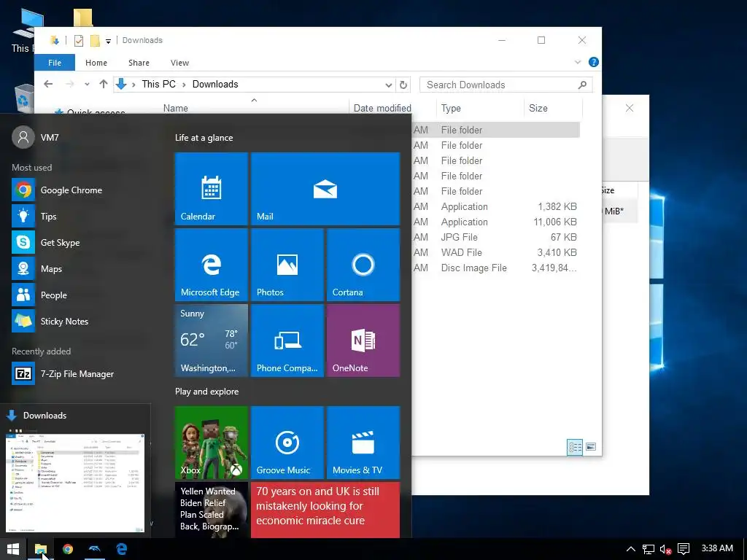Select the 11,006 KB Application row
This screenshot has height=560, width=747.
(495, 222)
